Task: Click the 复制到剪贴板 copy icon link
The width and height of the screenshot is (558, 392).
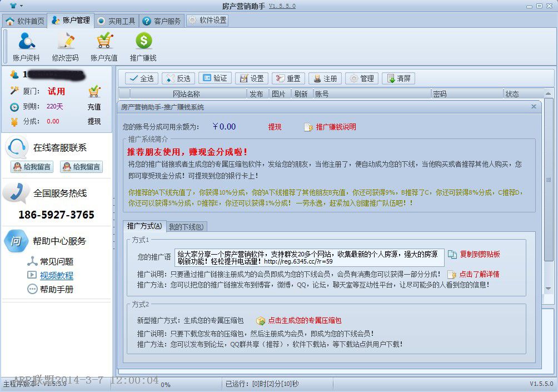Action: click(x=452, y=255)
